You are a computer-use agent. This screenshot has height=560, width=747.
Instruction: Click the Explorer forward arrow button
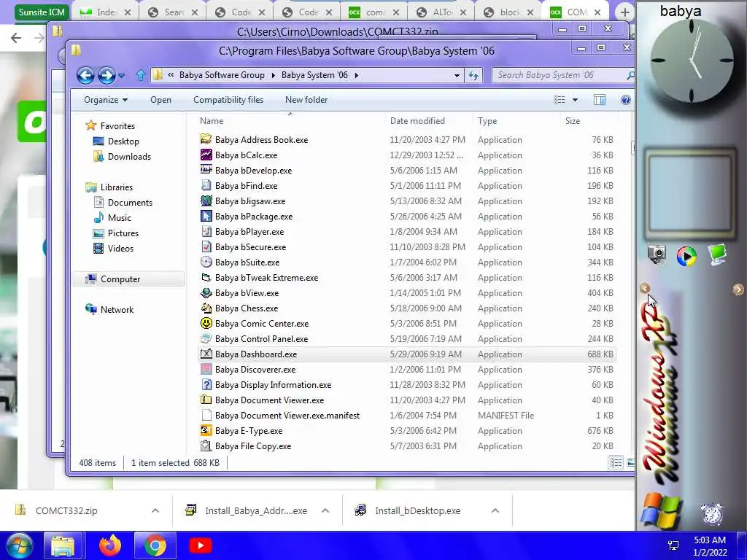(107, 75)
